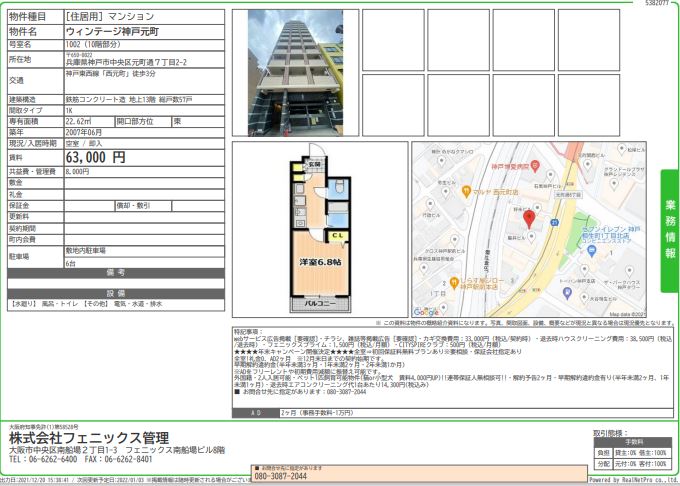The width and height of the screenshot is (680, 486).
Task: Click the room number 1002 (10階部分)
Action: [93, 44]
